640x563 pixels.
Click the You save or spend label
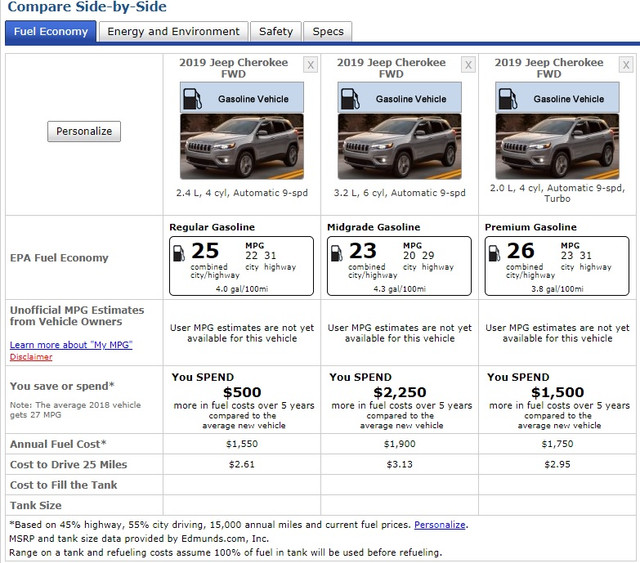62,386
